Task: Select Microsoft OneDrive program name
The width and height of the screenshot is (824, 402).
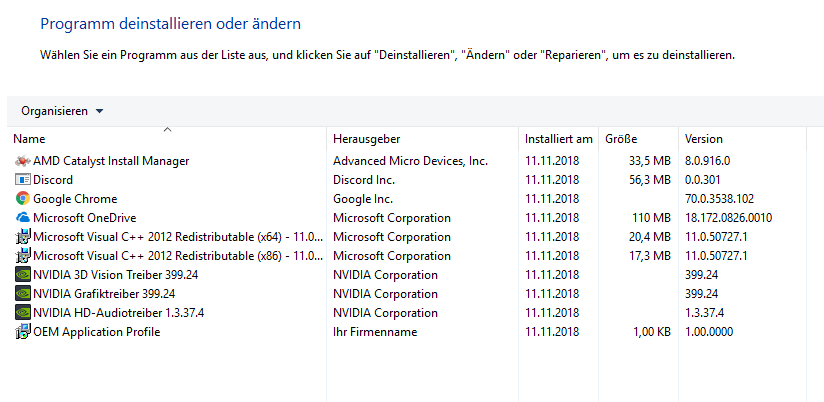Action: [x=85, y=218]
